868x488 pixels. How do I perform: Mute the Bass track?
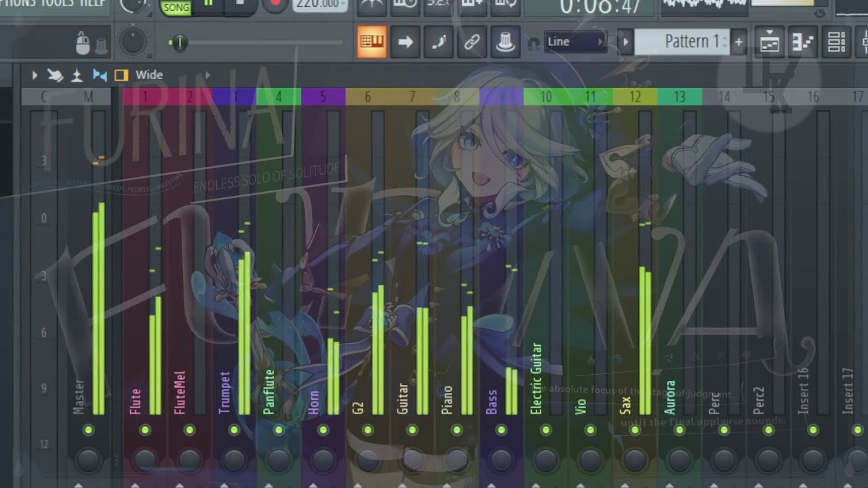(501, 430)
